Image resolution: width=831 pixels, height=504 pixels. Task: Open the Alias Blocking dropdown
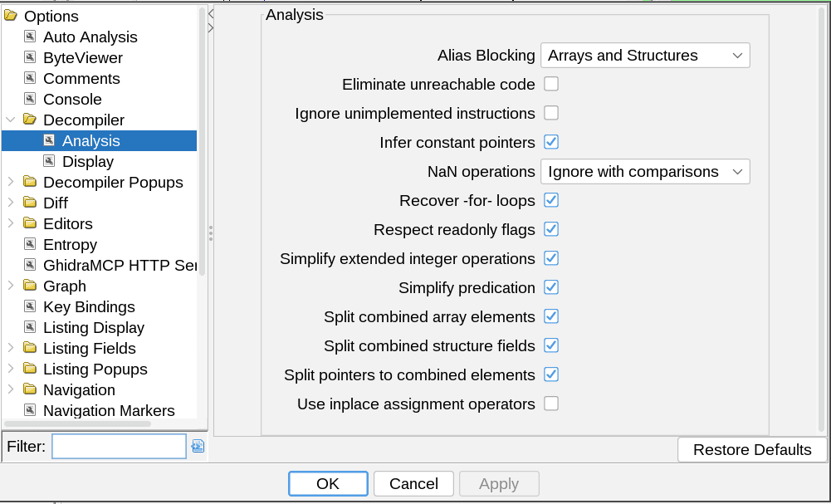(x=645, y=56)
